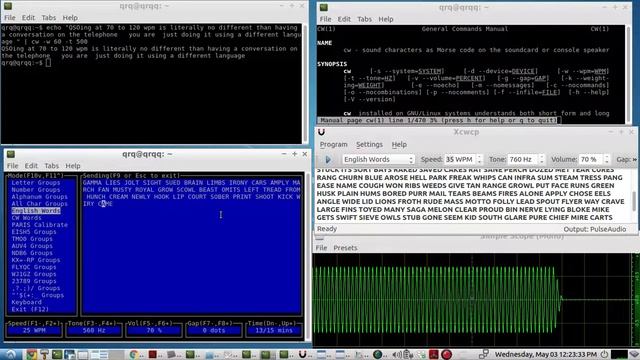Open Tabs menu of the top-left terminal

[49, 18]
